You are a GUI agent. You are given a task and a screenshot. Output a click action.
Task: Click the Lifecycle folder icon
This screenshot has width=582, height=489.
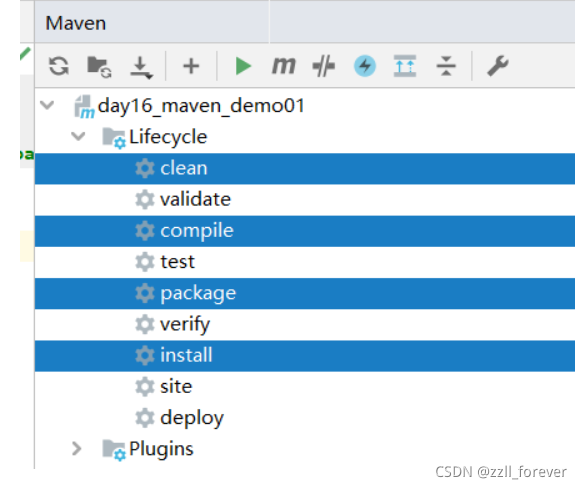pyautogui.click(x=114, y=138)
